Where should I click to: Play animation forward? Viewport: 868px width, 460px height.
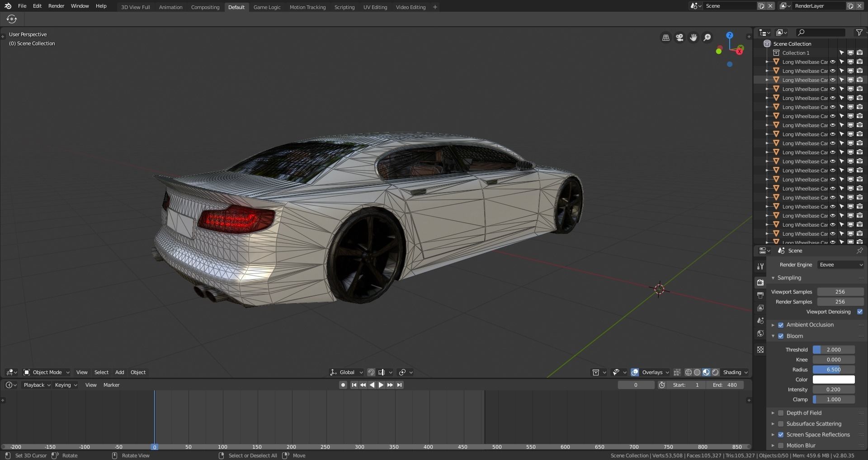381,385
